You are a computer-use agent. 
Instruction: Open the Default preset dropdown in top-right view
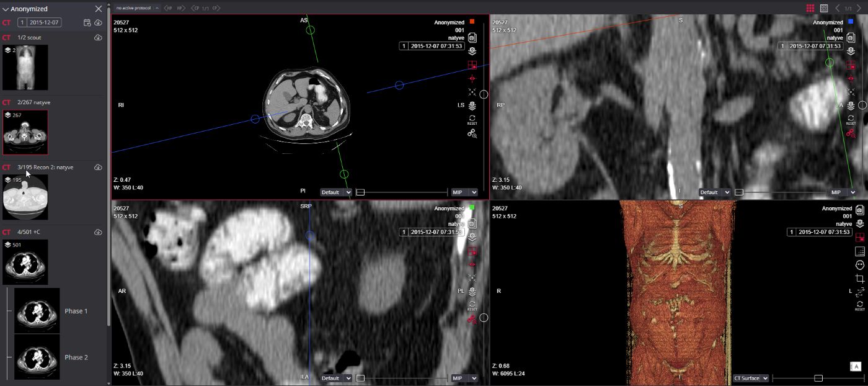point(714,192)
